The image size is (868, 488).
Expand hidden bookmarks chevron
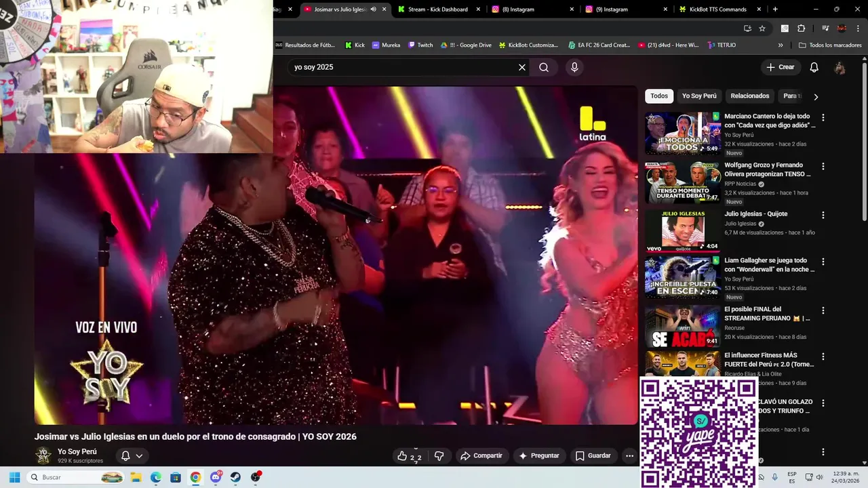(x=781, y=45)
